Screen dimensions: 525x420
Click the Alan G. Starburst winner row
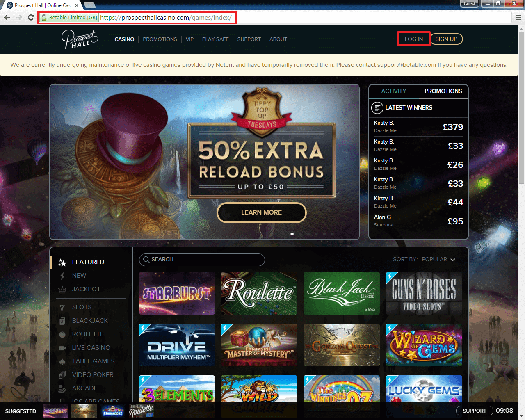pos(418,221)
